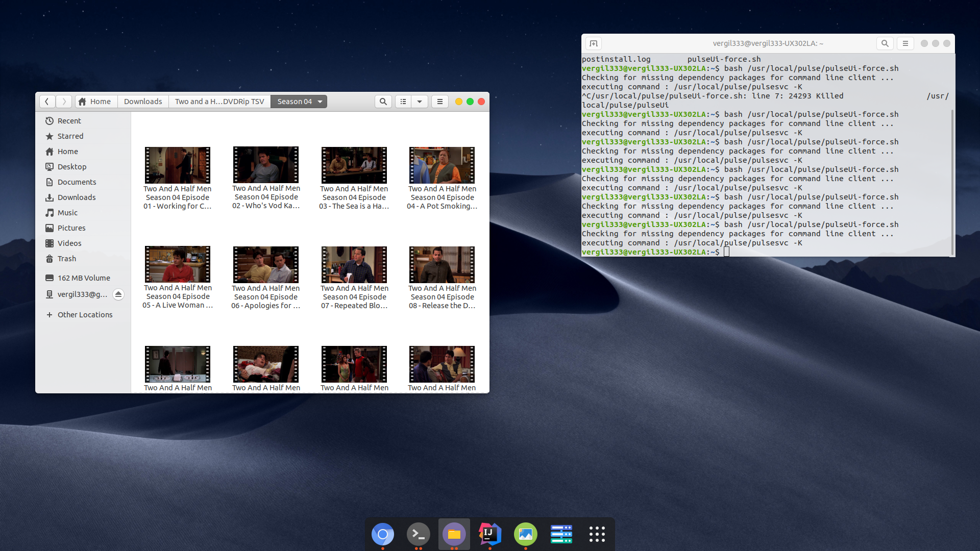Open Videos in sidebar
Image resolution: width=980 pixels, height=551 pixels.
[83, 243]
